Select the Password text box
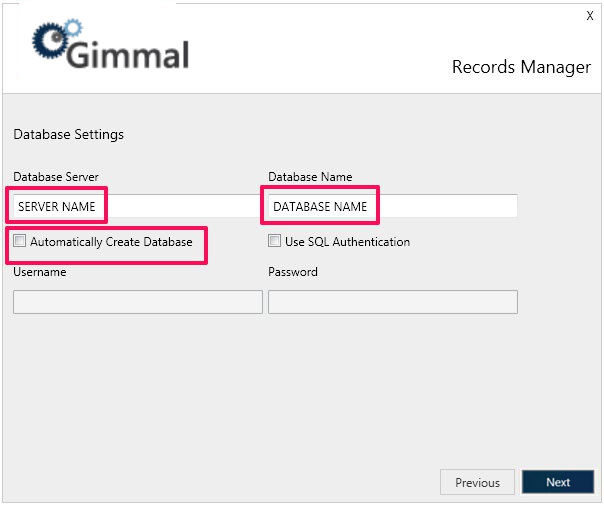Screen dimensions: 604x506 pyautogui.click(x=393, y=302)
